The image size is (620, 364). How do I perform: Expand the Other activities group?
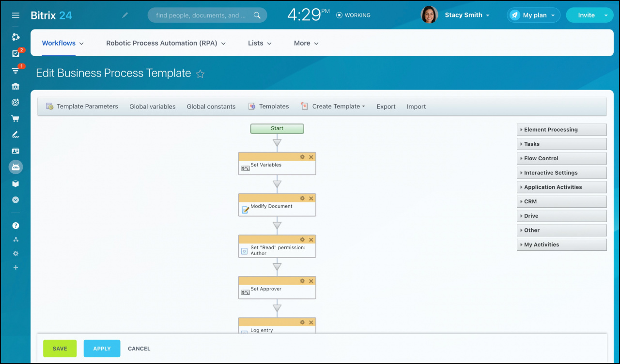click(562, 230)
